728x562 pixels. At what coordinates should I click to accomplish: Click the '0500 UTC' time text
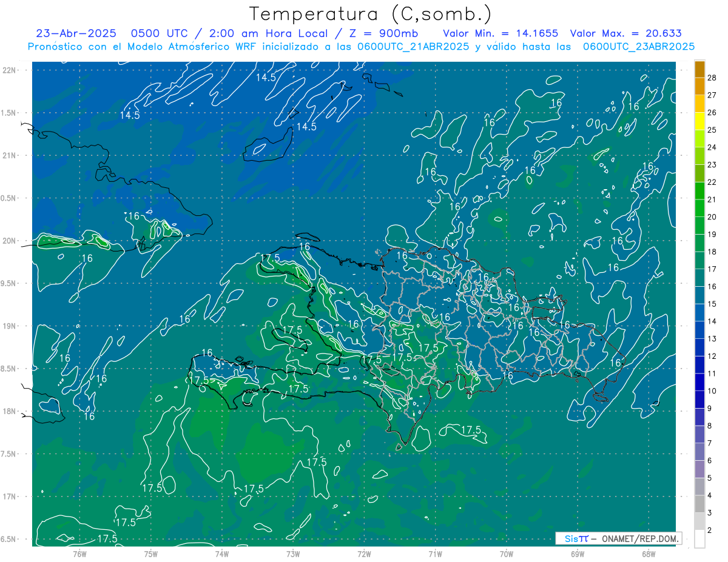[158, 34]
